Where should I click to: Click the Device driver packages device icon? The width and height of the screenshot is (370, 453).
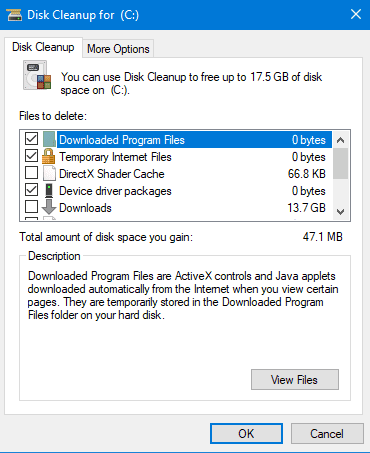[49, 190]
